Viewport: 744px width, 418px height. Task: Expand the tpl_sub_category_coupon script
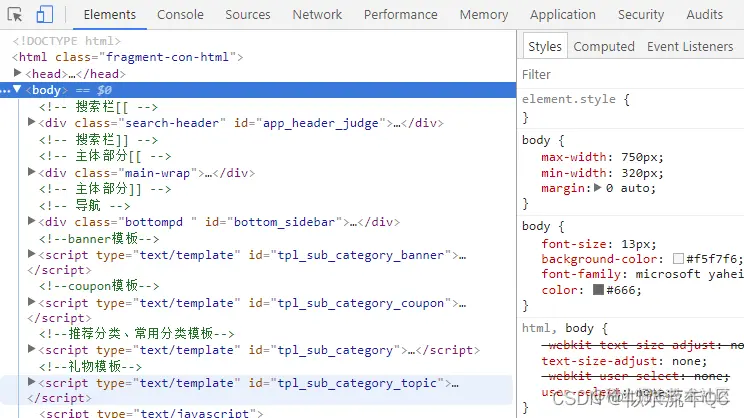[x=31, y=301]
